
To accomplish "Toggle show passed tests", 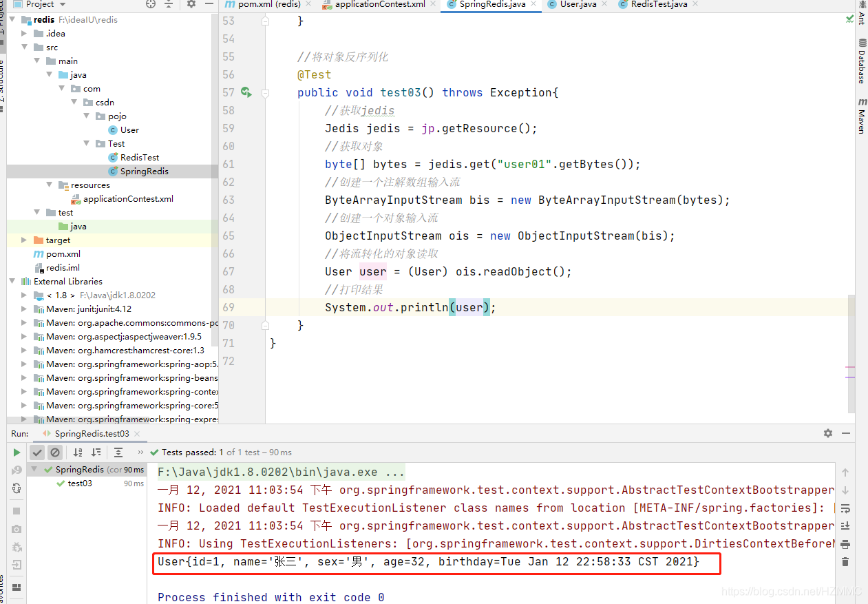I will point(37,452).
